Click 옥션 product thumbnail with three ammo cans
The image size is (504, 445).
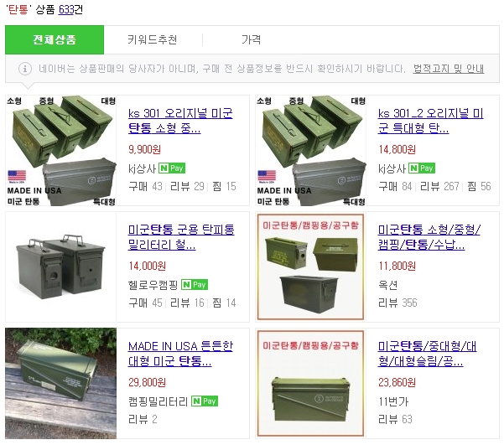click(x=310, y=266)
